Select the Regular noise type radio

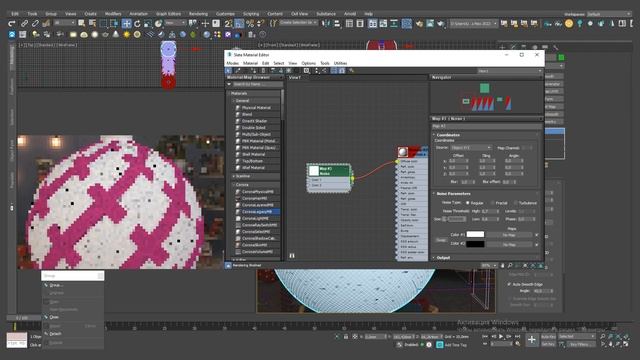pyautogui.click(x=468, y=203)
